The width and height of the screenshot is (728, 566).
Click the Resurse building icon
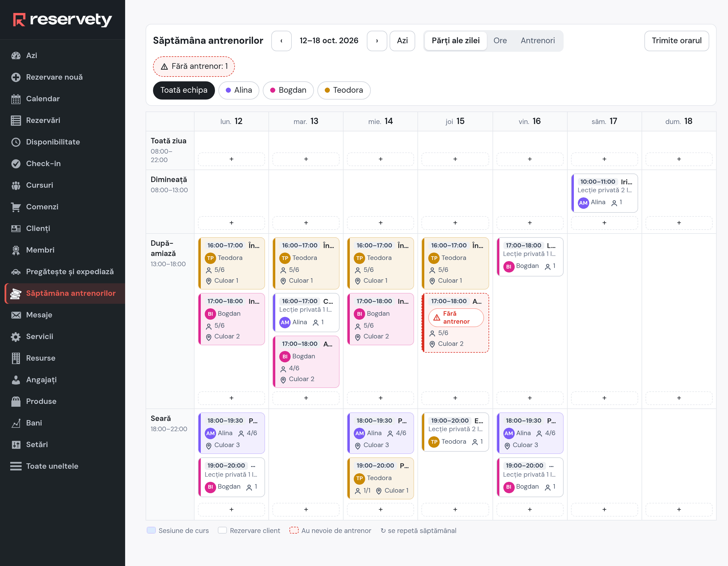[x=16, y=358]
